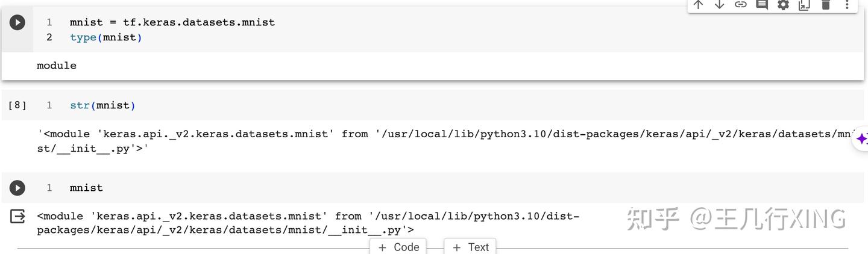868x254 pixels.
Task: Copy link to cell via chain icon
Action: coord(740,5)
